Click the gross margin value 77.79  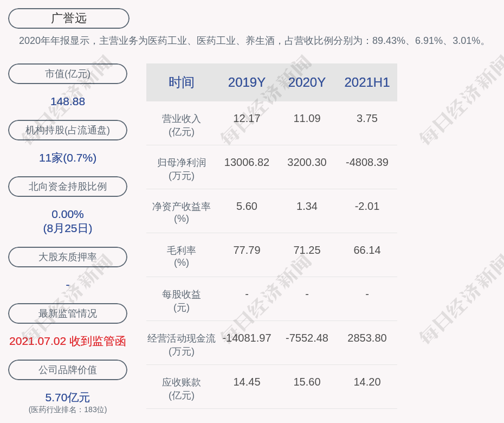pos(247,250)
